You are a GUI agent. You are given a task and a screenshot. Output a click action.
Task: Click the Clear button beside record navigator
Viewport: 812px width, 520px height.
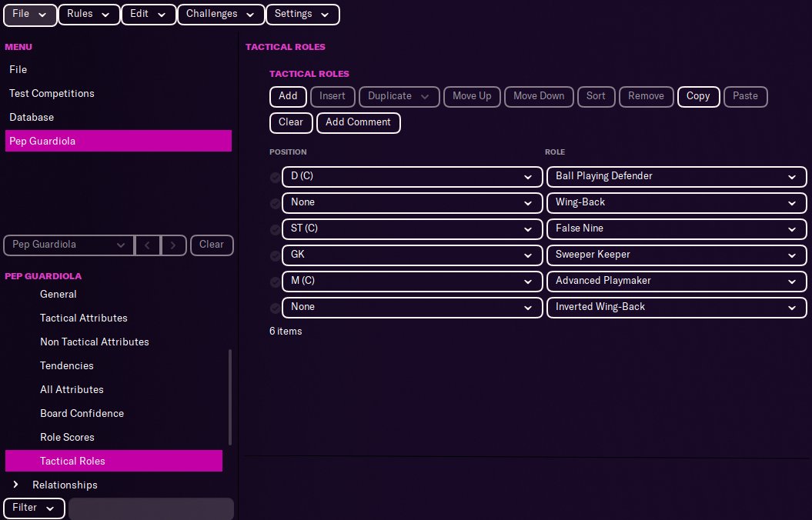pyautogui.click(x=212, y=245)
